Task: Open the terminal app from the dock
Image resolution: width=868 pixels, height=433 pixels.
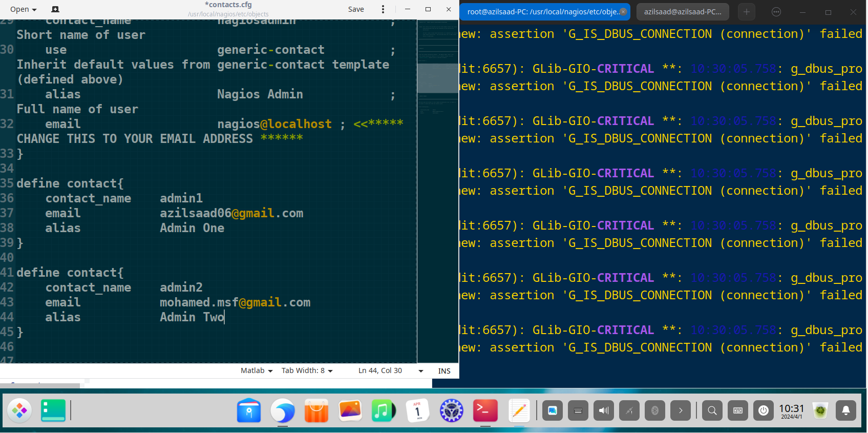Action: pyautogui.click(x=485, y=410)
